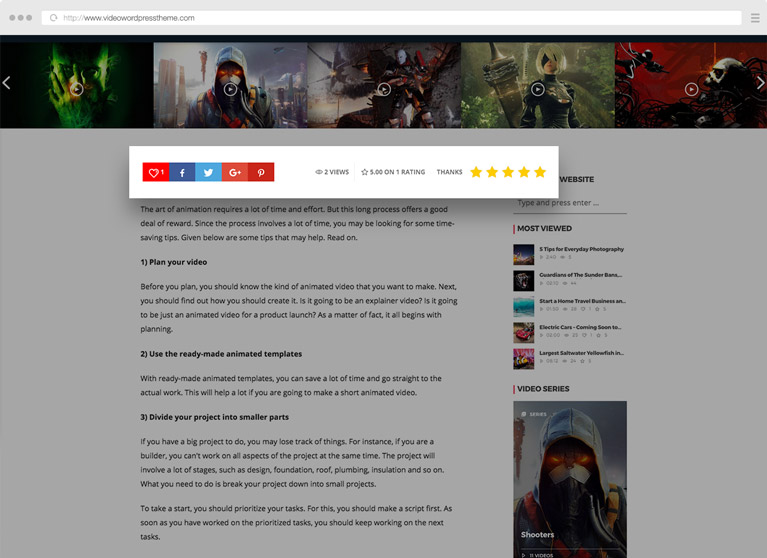Open 'Start a Home Travel Business' link
This screenshot has width=767, height=558.
click(583, 301)
